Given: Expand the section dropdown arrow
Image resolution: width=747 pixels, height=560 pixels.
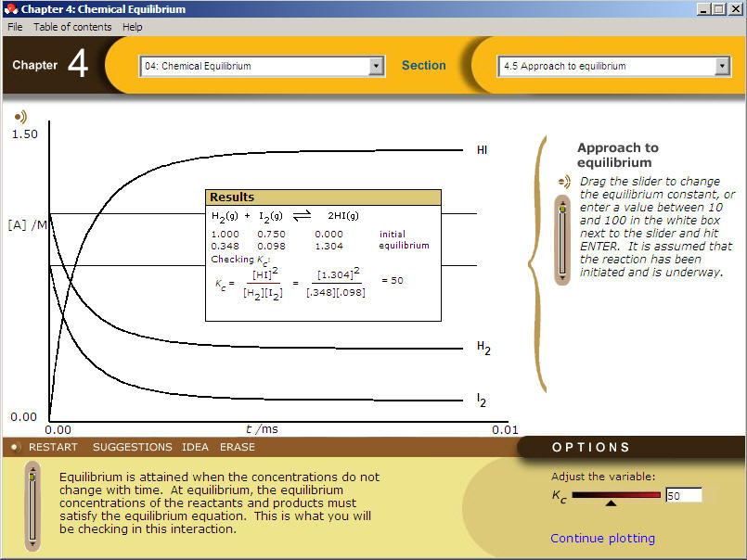Looking at the screenshot, I should [722, 66].
